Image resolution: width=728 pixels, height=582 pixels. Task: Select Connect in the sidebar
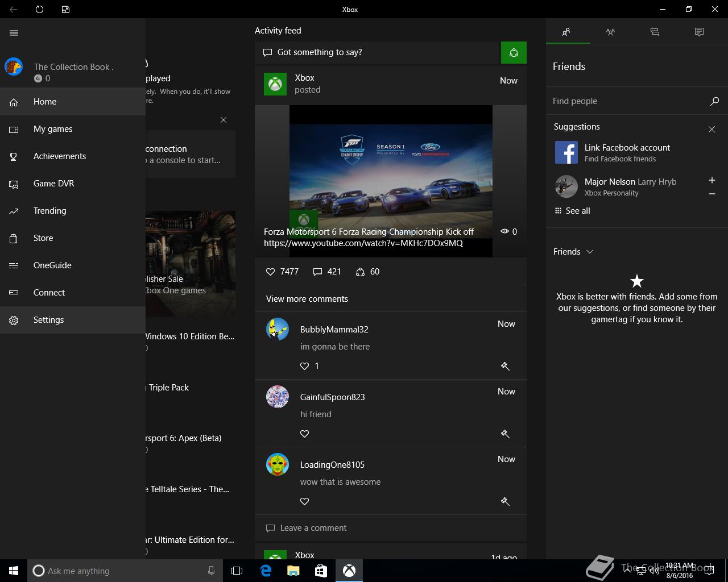(73, 293)
